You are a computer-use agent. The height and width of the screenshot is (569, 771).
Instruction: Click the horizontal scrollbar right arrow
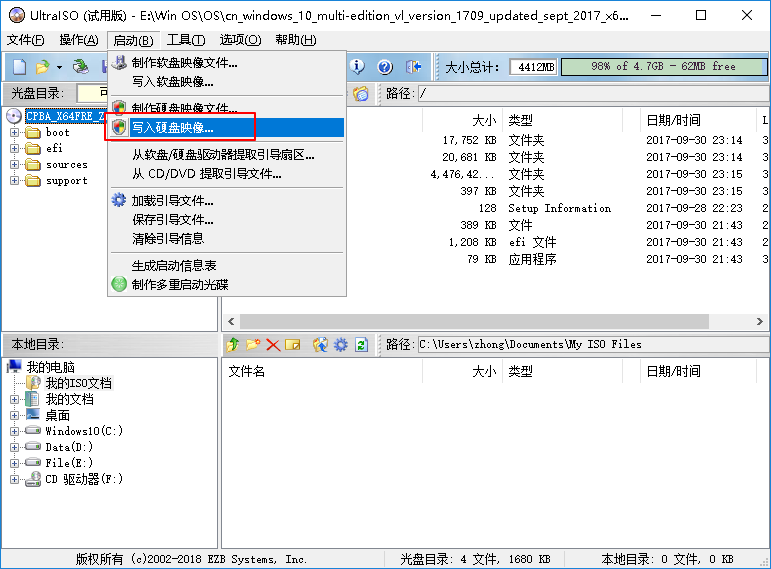pyautogui.click(x=760, y=321)
